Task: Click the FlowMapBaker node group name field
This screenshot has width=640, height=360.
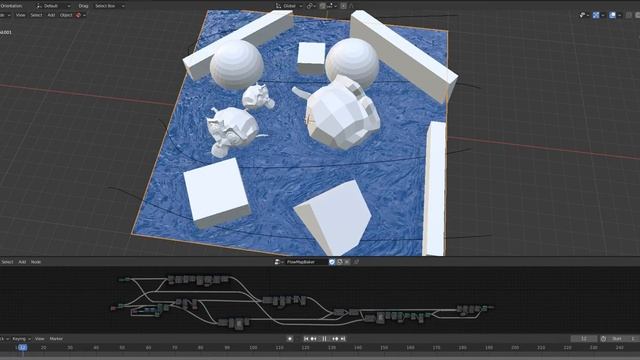Action: click(x=307, y=262)
